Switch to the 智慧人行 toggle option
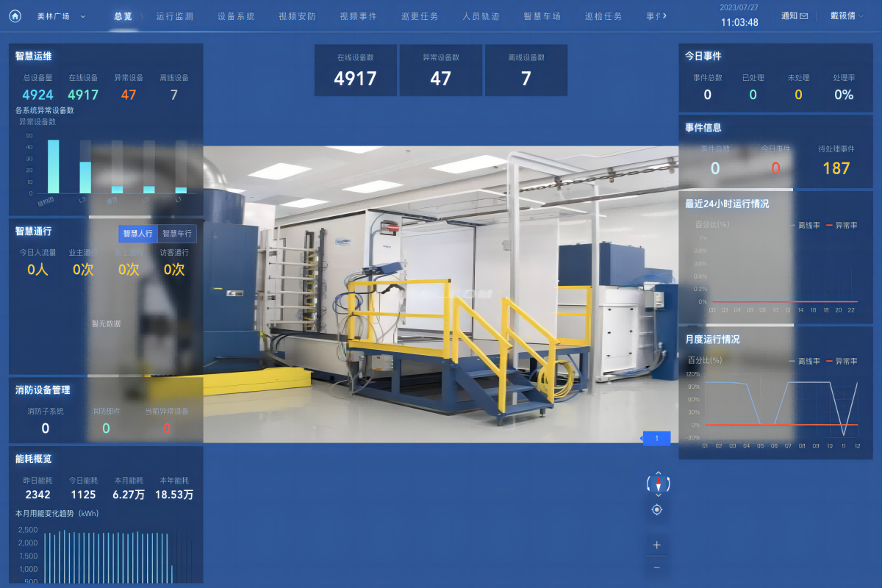This screenshot has height=588, width=882. pyautogui.click(x=138, y=234)
